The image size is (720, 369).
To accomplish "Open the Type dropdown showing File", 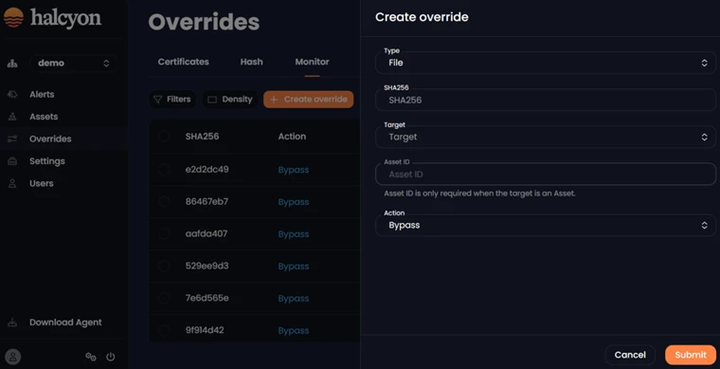I will pyautogui.click(x=546, y=63).
